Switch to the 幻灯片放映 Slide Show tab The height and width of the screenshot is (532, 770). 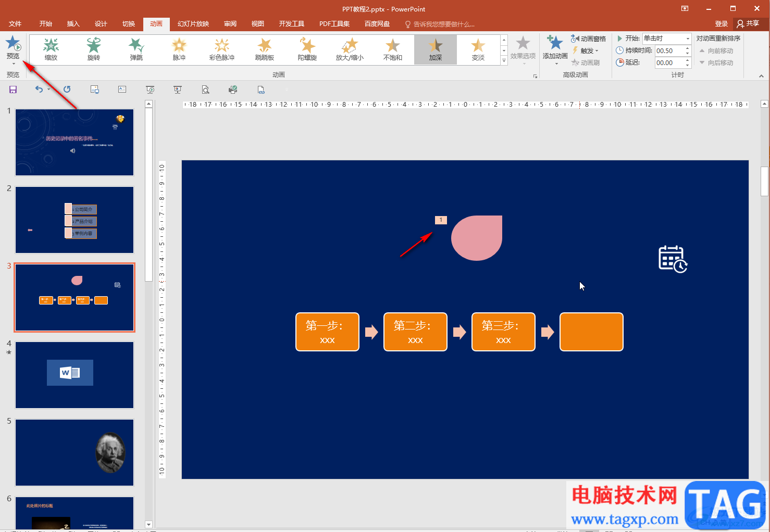pos(193,24)
